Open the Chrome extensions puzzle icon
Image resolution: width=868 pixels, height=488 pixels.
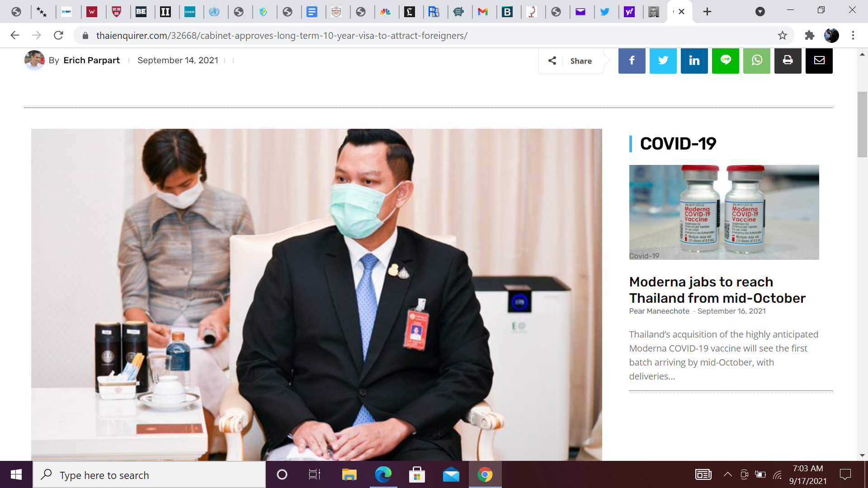pos(809,35)
